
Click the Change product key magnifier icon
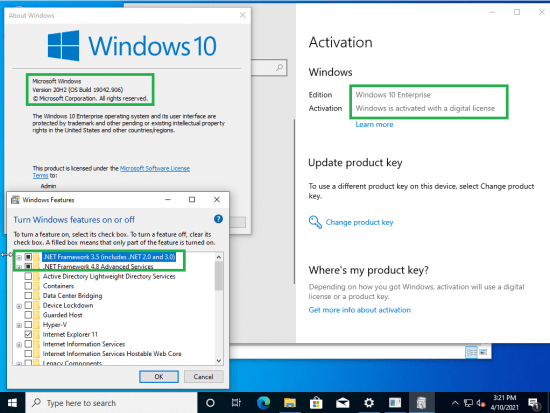click(x=315, y=222)
